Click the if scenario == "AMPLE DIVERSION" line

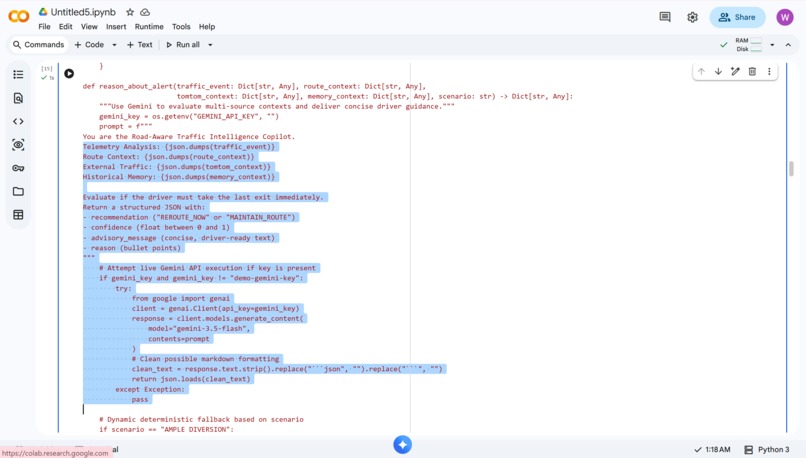coord(167,429)
